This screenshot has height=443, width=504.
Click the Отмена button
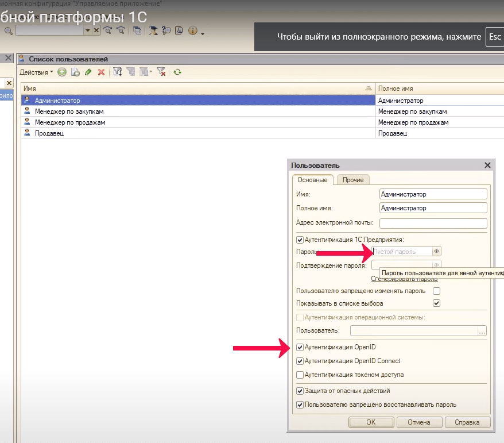click(419, 422)
